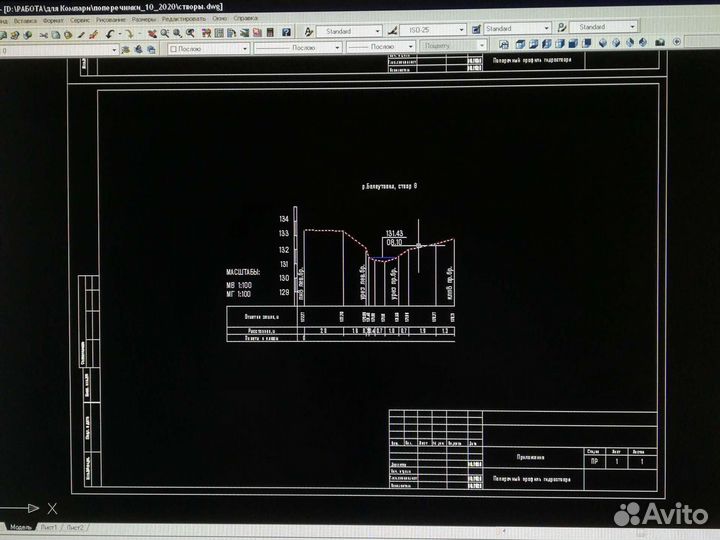Switch to Left view cube icon
Image resolution: width=720 pixels, height=540 pixels.
coord(546,44)
